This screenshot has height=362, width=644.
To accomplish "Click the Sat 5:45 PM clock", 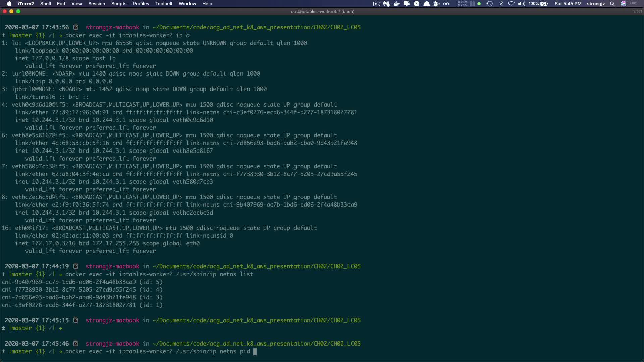I will click(568, 4).
